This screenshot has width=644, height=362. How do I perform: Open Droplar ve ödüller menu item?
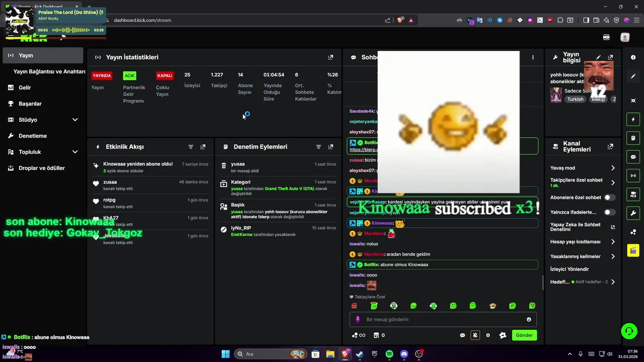[43, 168]
